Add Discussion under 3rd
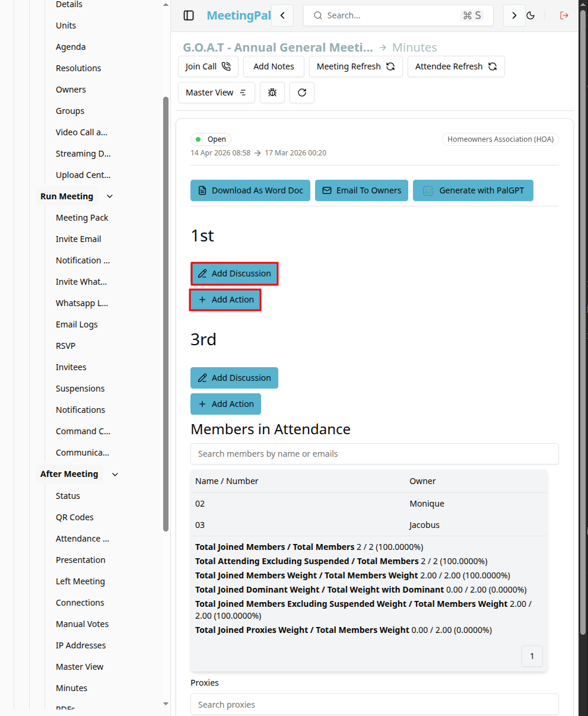The image size is (588, 716). 234,378
